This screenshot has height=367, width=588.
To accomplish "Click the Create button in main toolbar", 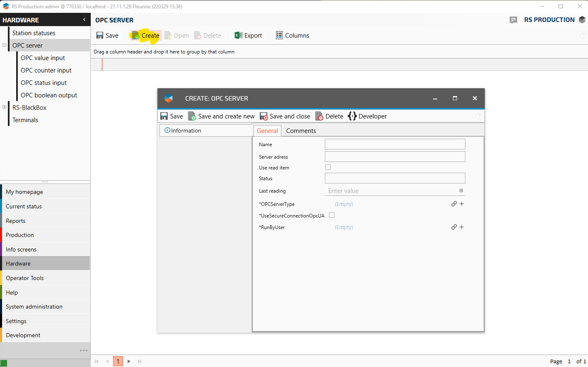I will click(145, 36).
